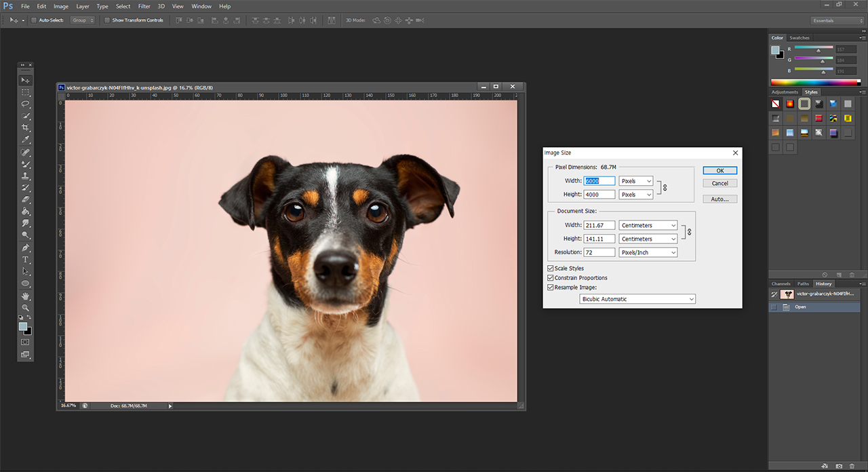Click OK in Image Size dialog
The height and width of the screenshot is (472, 868).
pyautogui.click(x=719, y=170)
